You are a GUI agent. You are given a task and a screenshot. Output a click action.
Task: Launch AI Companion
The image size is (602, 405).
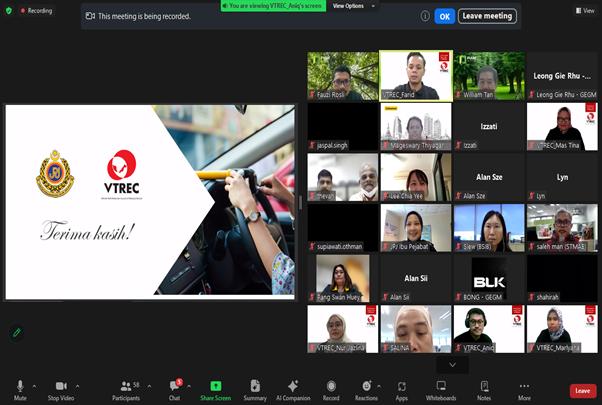[293, 388]
